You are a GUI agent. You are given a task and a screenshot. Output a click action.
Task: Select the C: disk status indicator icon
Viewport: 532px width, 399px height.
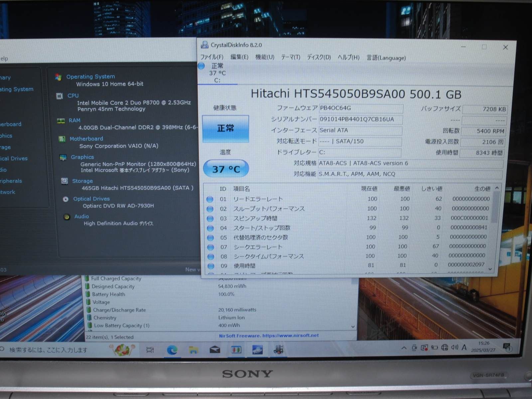(x=201, y=66)
